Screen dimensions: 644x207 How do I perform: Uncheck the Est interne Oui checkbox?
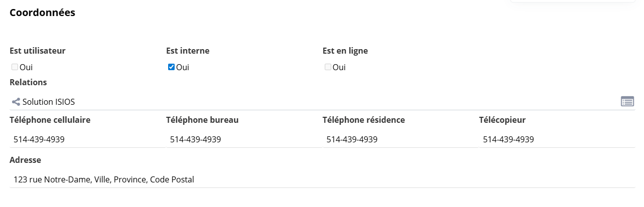click(x=171, y=67)
